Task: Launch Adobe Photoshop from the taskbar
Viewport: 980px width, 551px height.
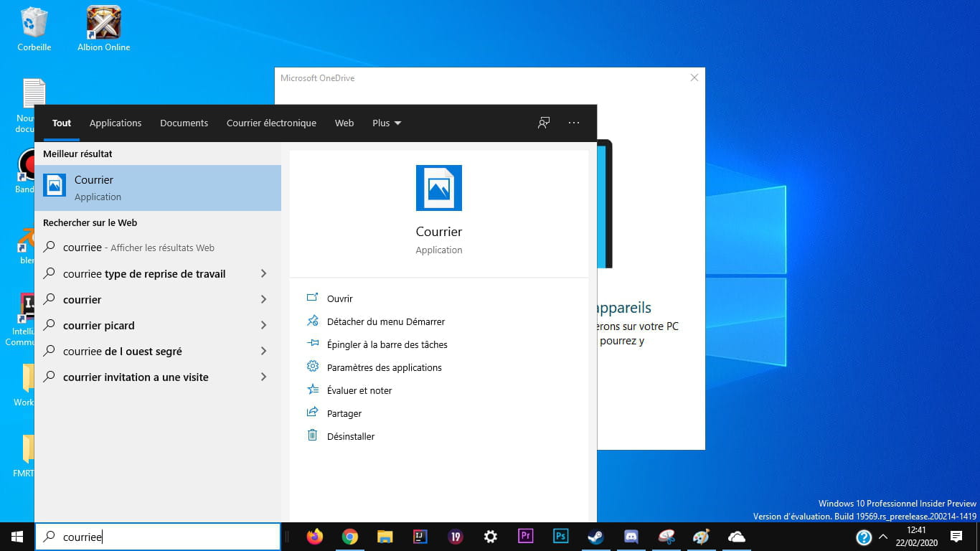Action: [x=561, y=537]
